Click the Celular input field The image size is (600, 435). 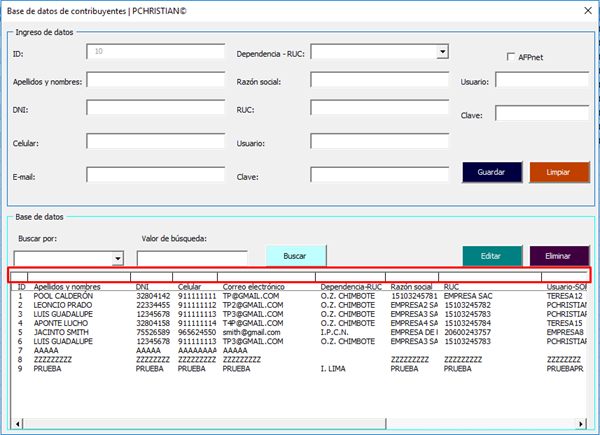[155, 143]
